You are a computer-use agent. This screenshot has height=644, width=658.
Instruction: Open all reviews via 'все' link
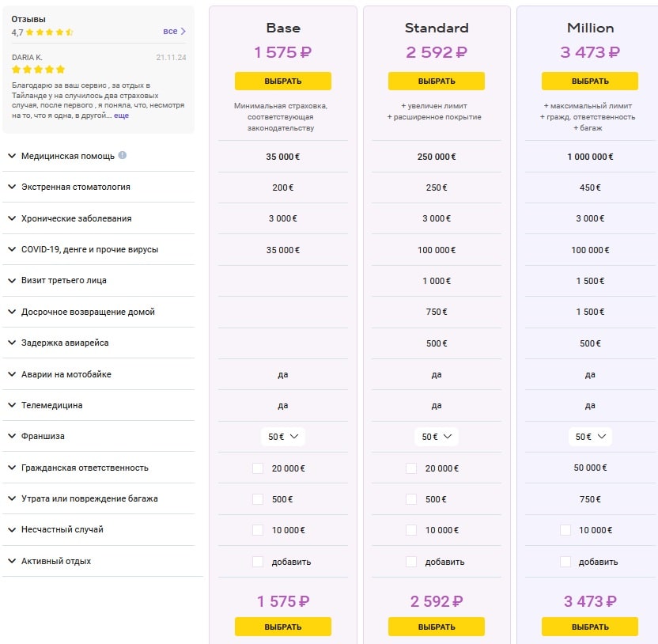170,31
